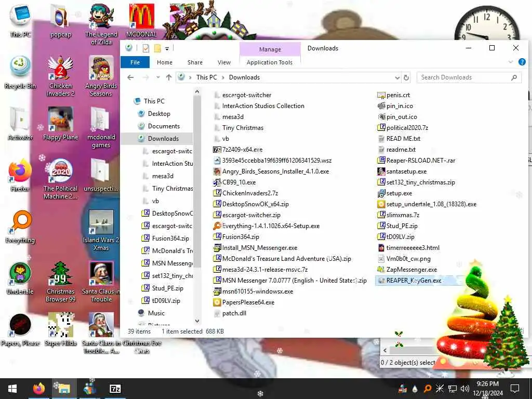Click the File Explorer taskbar icon

[64, 389]
